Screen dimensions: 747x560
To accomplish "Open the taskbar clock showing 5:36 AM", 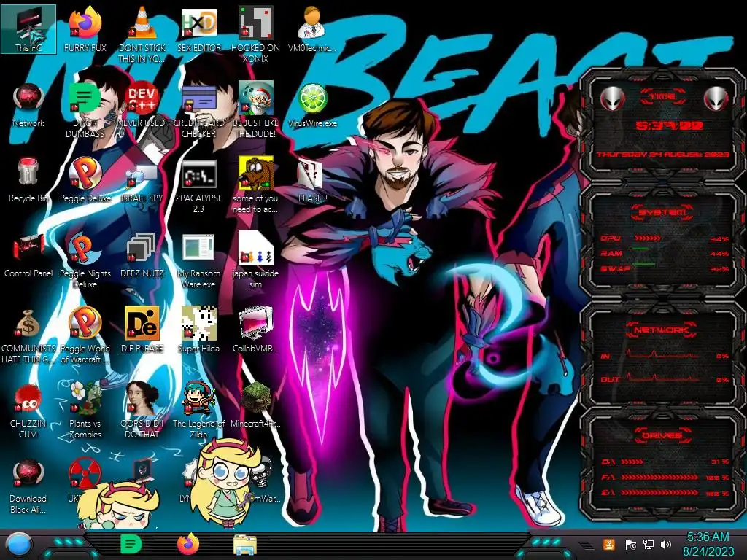I will (x=708, y=544).
